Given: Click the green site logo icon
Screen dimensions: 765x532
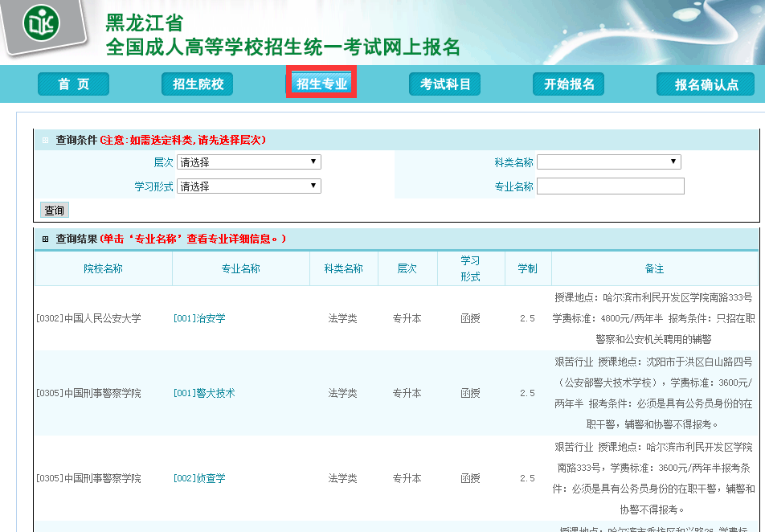Looking at the screenshot, I should pyautogui.click(x=41, y=23).
